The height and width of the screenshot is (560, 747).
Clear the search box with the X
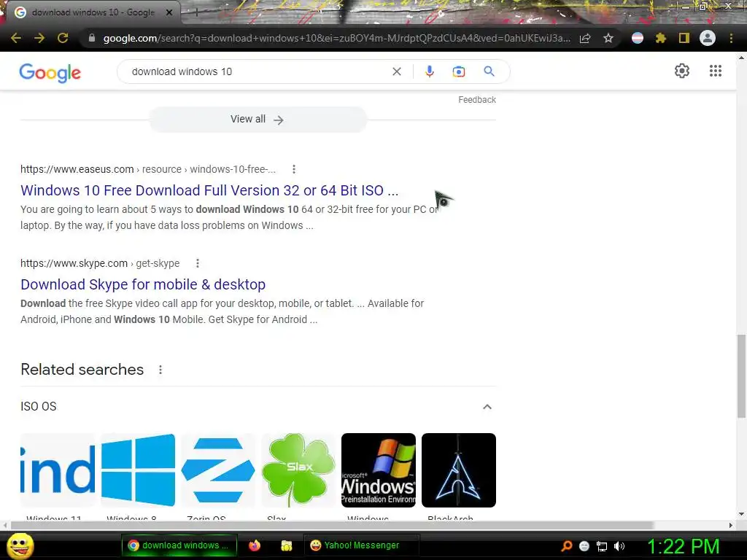pyautogui.click(x=396, y=71)
